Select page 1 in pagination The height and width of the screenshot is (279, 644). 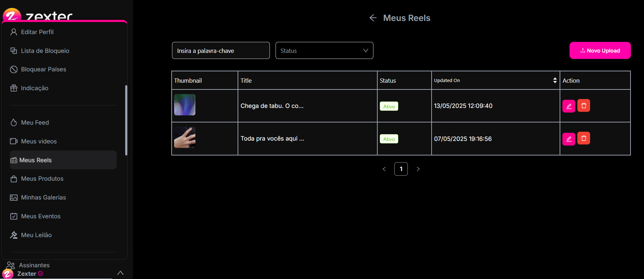tap(401, 169)
